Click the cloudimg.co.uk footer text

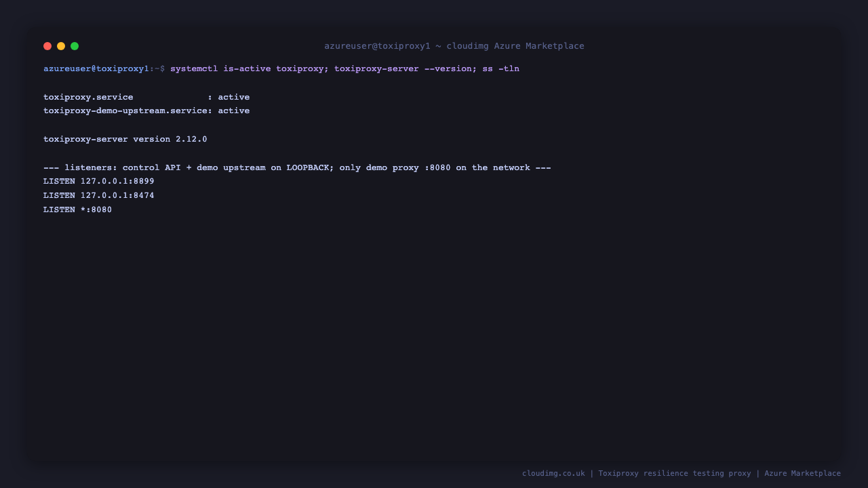pyautogui.click(x=553, y=473)
